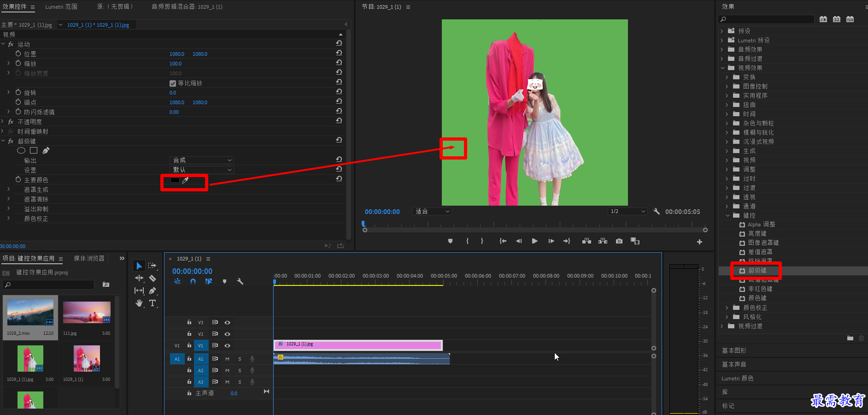The image size is (868, 415).
Task: Click Play in Program monitor
Action: 534,241
